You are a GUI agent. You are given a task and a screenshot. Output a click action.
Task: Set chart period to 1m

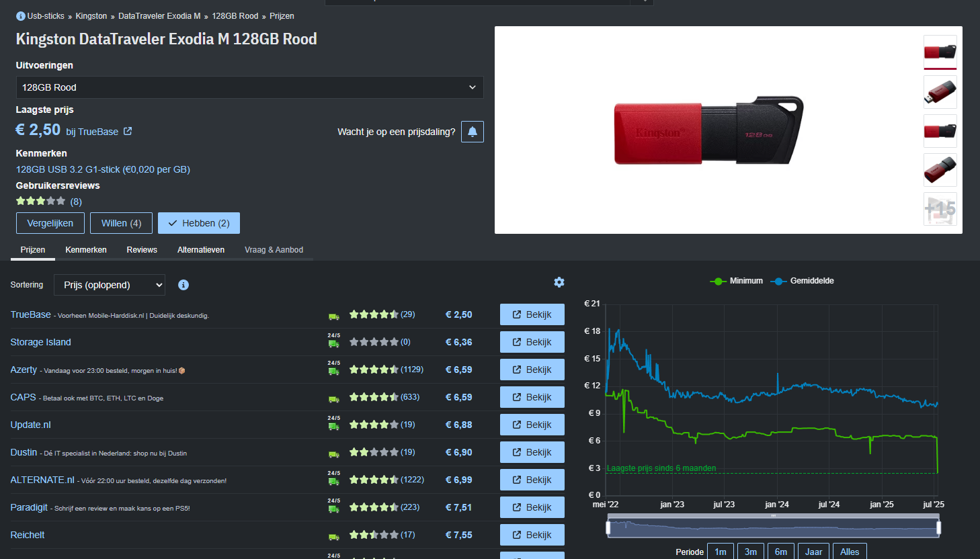pos(721,552)
